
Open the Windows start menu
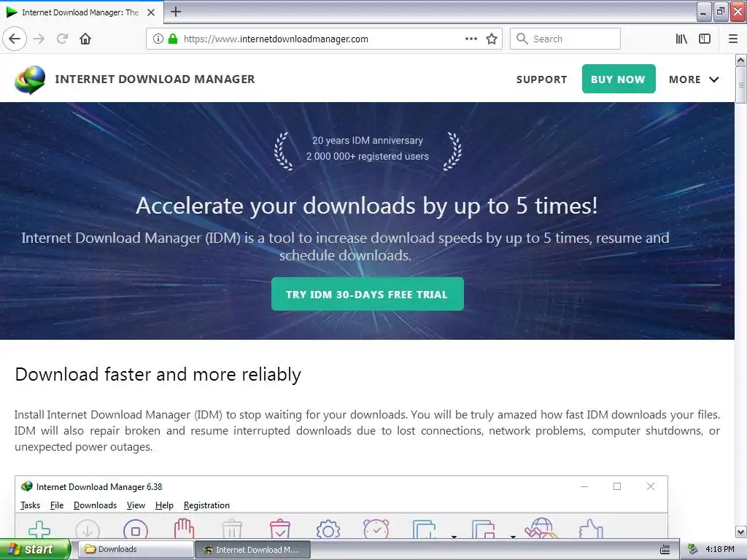coord(34,549)
